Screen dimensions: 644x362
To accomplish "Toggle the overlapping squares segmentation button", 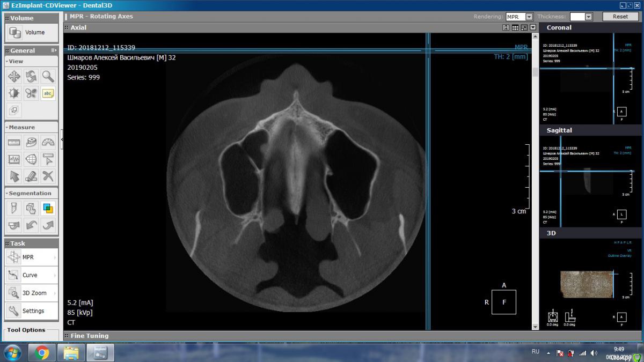I will pos(48,208).
